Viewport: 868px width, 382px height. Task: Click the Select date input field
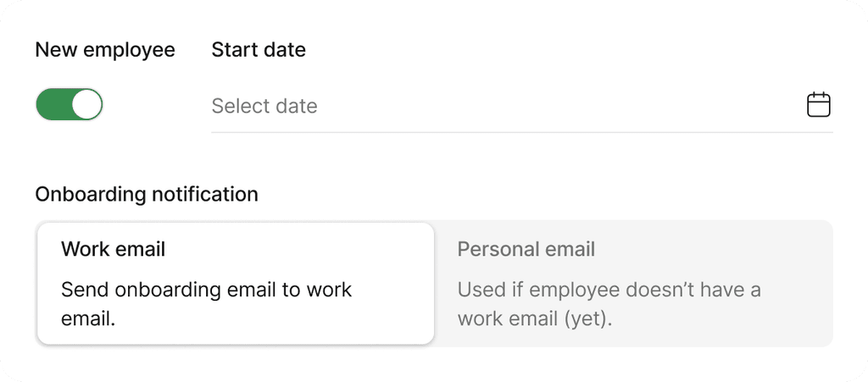(x=500, y=106)
